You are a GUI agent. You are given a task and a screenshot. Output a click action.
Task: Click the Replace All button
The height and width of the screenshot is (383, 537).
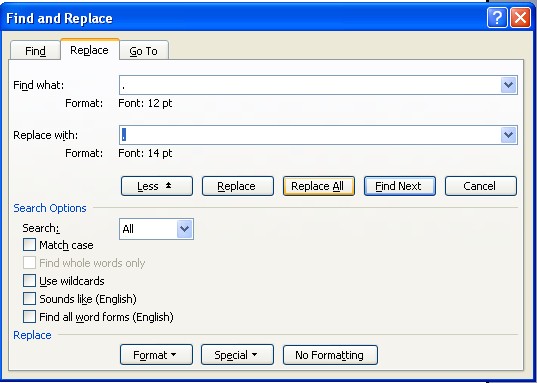click(x=319, y=186)
